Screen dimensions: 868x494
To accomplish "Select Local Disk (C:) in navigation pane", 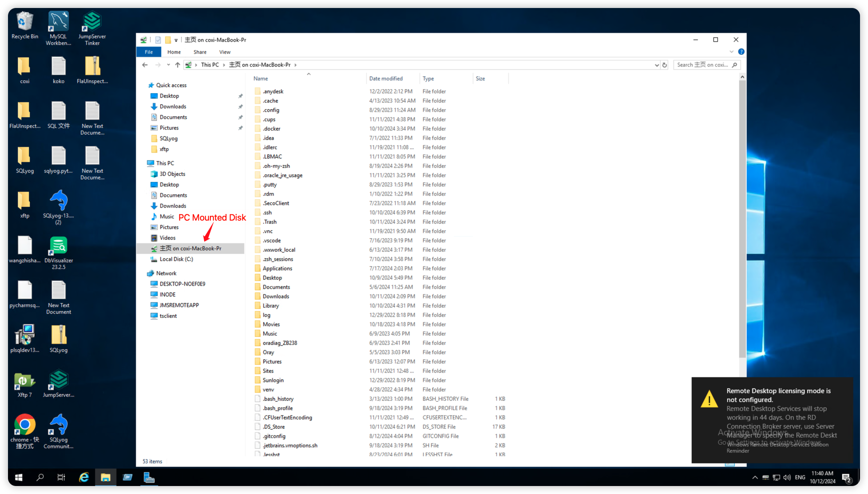I will tap(176, 259).
